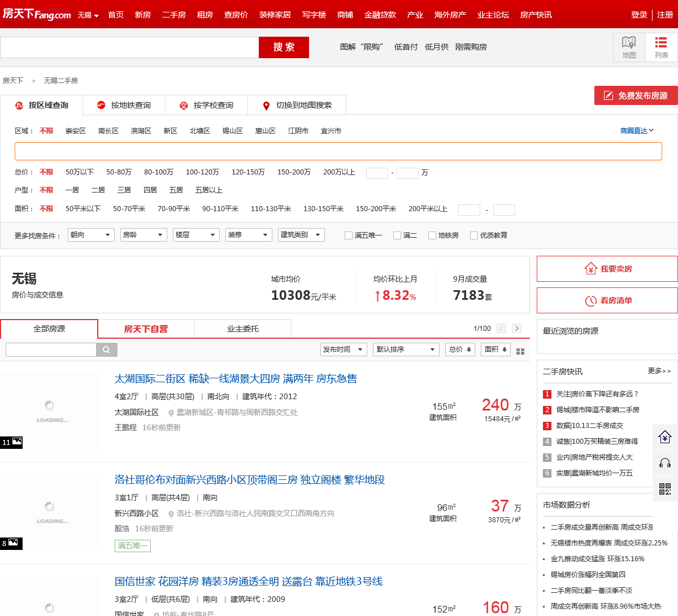Screen dimensions: 678x616
Task: Open the 业主委托 tab
Action: click(243, 329)
